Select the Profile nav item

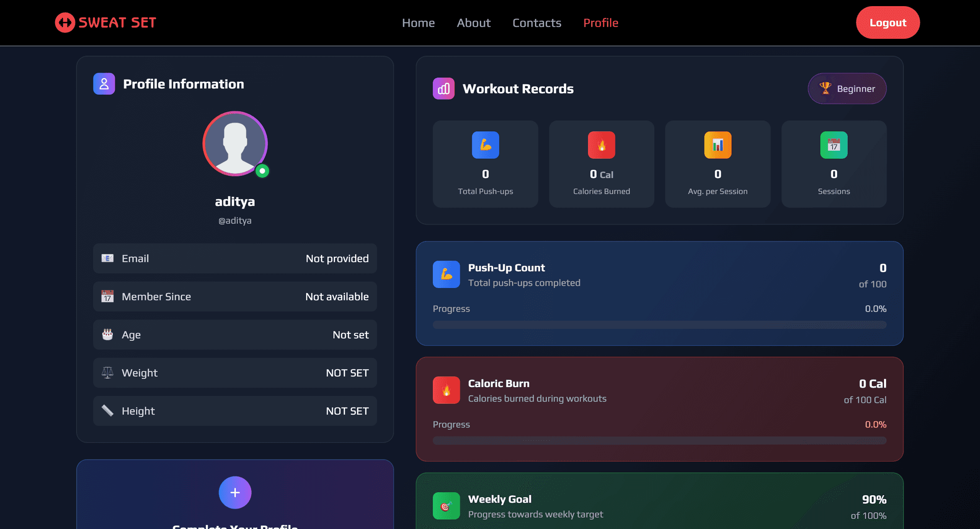[x=601, y=23]
